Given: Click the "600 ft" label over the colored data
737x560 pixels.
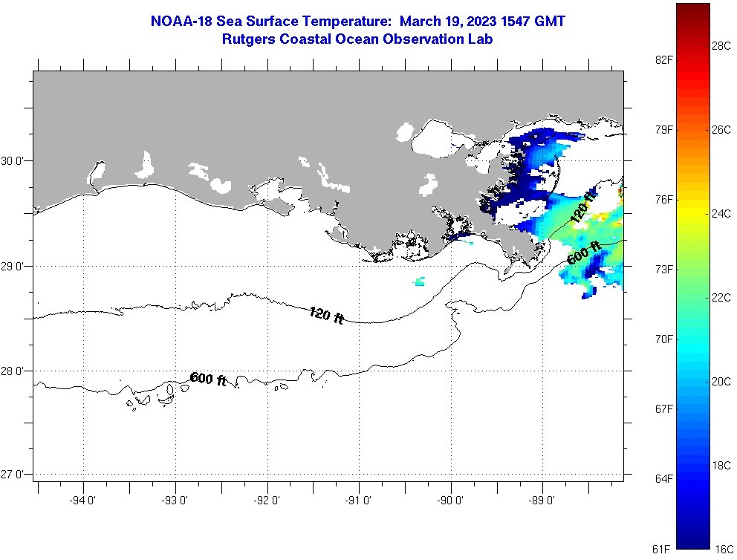Looking at the screenshot, I should tap(584, 253).
